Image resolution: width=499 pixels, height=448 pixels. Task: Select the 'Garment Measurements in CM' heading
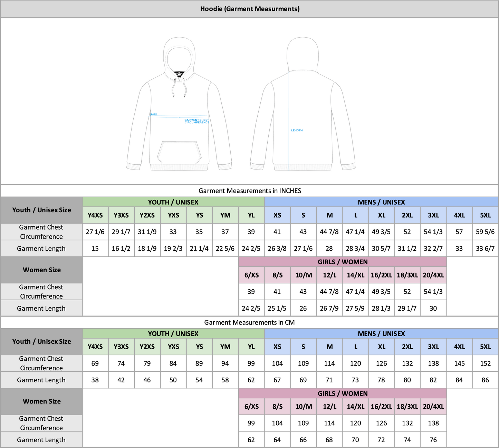point(249,322)
